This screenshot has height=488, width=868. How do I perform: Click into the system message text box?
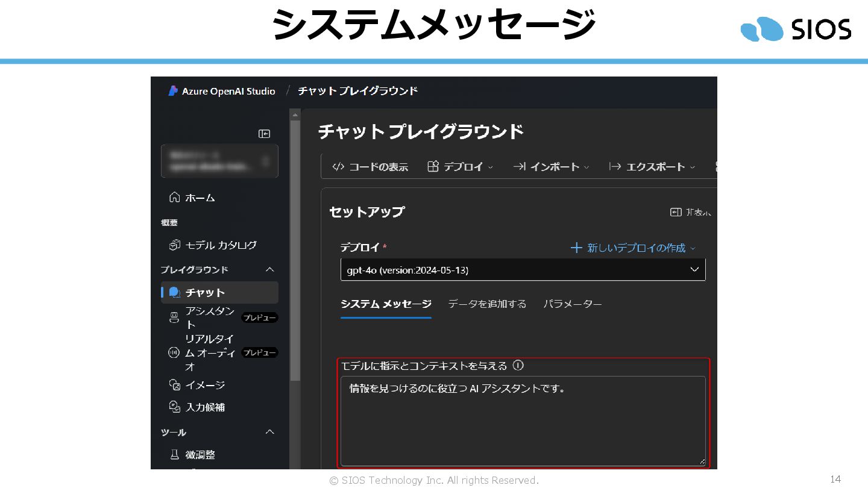pyautogui.click(x=523, y=421)
